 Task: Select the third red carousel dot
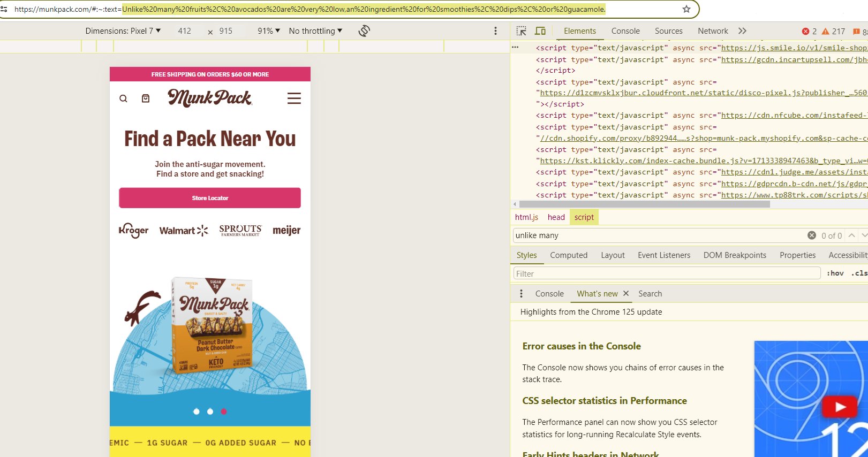[x=224, y=412]
